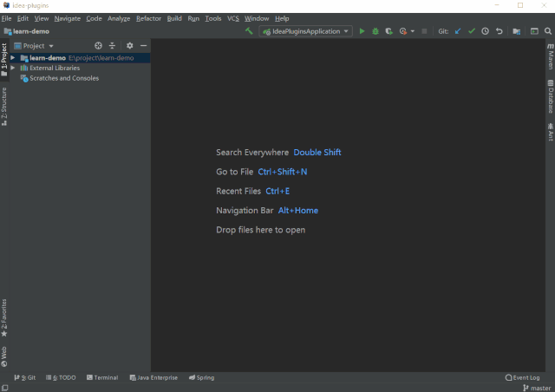Screen dimensions: 555x392
Task: Open the Refactor menu
Action: [148, 18]
